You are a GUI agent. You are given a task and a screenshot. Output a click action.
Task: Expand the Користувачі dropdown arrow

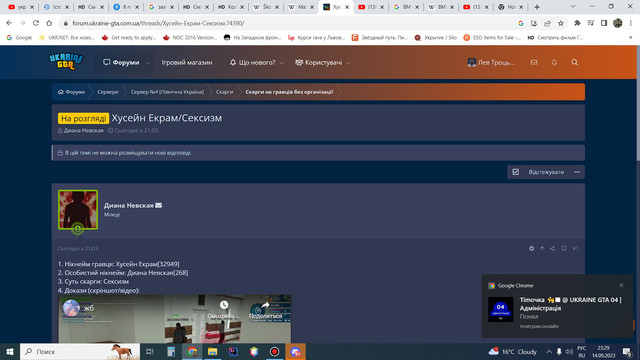coord(349,63)
